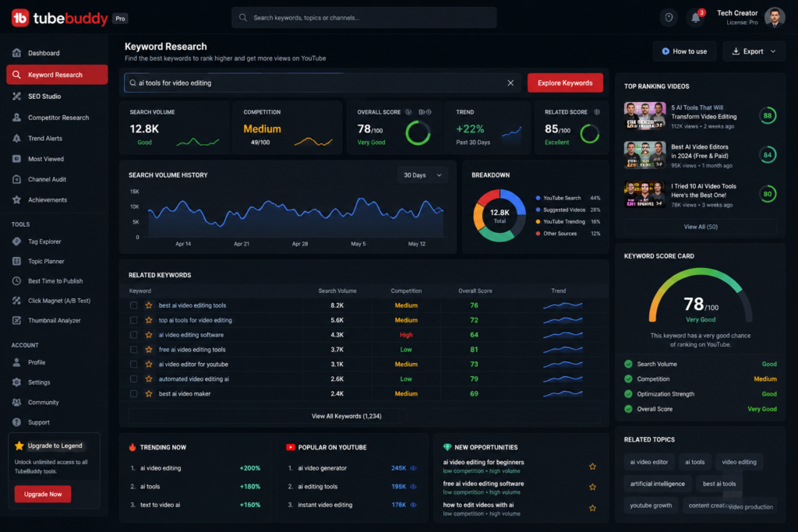Viewport: 798px width, 532px height.
Task: Open the notifications bell icon
Action: point(695,19)
